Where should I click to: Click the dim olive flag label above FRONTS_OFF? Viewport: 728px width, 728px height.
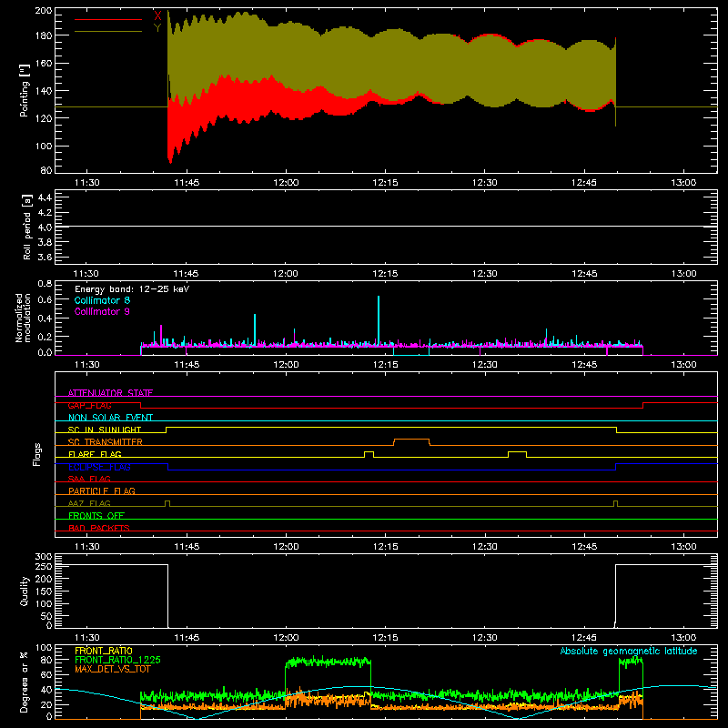coord(89,503)
